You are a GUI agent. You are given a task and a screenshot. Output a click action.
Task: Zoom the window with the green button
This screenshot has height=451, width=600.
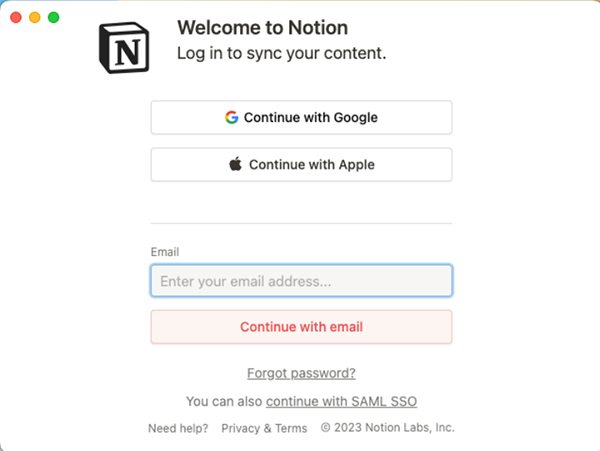tap(54, 17)
